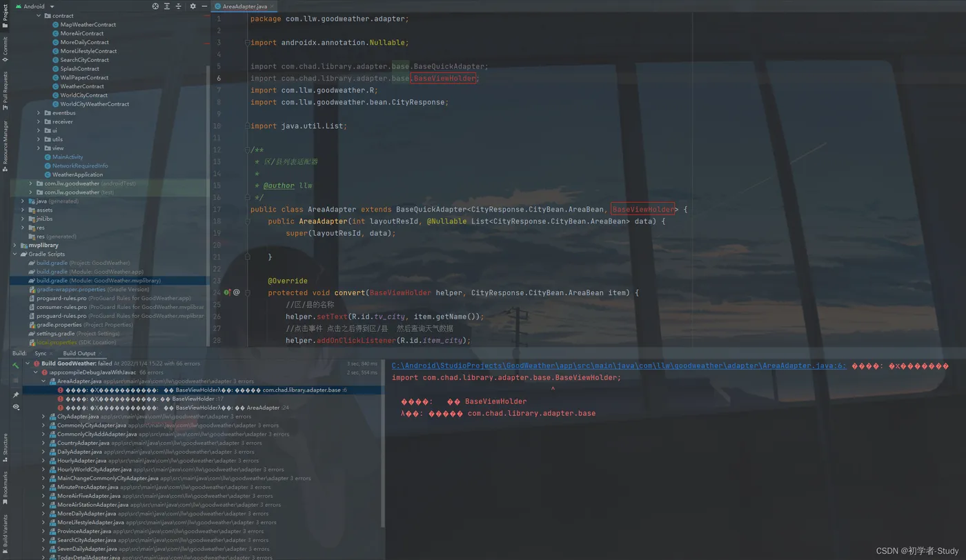Screen dimensions: 966x560
Task: Open the Pull Requests tool window stripe
Action: click(x=6, y=91)
